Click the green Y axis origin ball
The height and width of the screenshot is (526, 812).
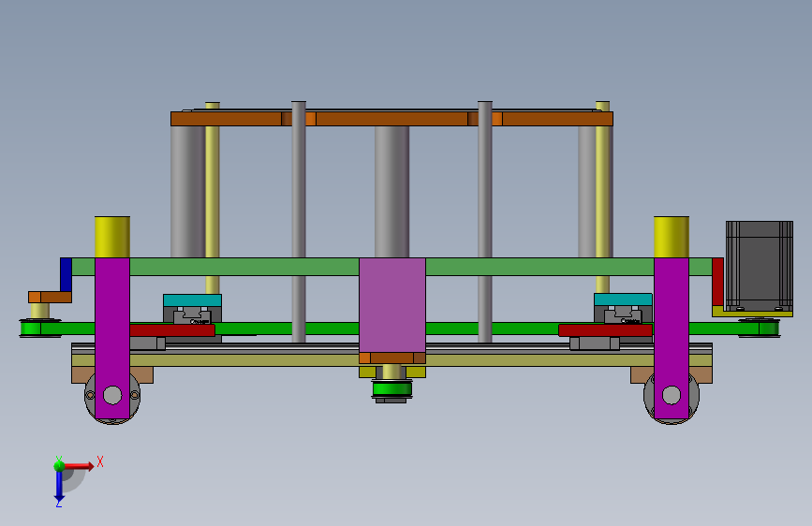pos(59,465)
